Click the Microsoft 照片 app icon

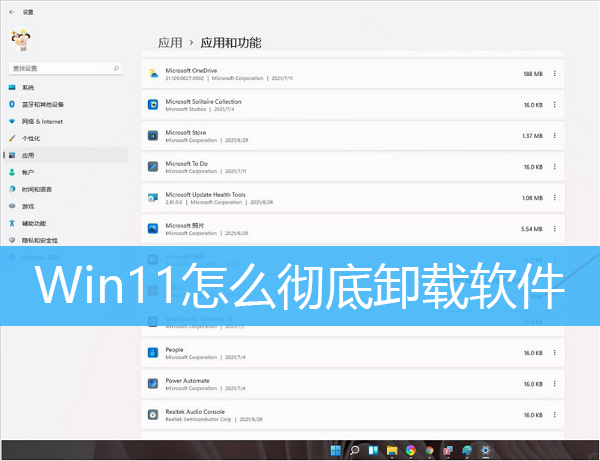tap(153, 228)
